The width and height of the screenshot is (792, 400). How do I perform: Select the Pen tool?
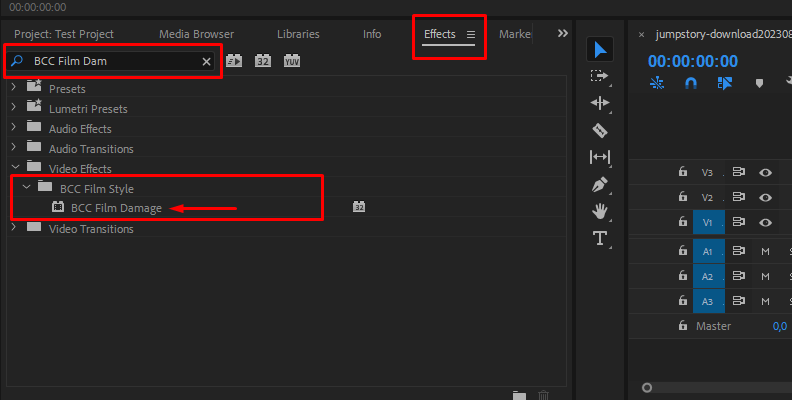click(x=600, y=184)
